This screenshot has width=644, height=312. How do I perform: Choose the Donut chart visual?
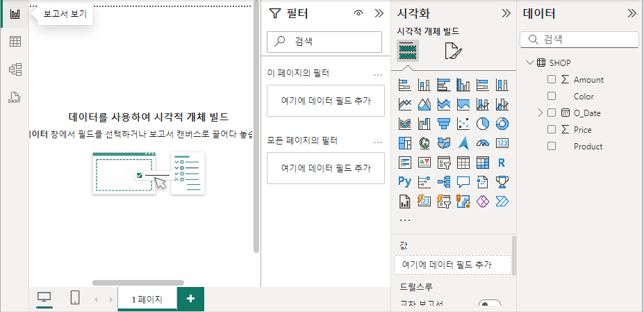coord(502,123)
